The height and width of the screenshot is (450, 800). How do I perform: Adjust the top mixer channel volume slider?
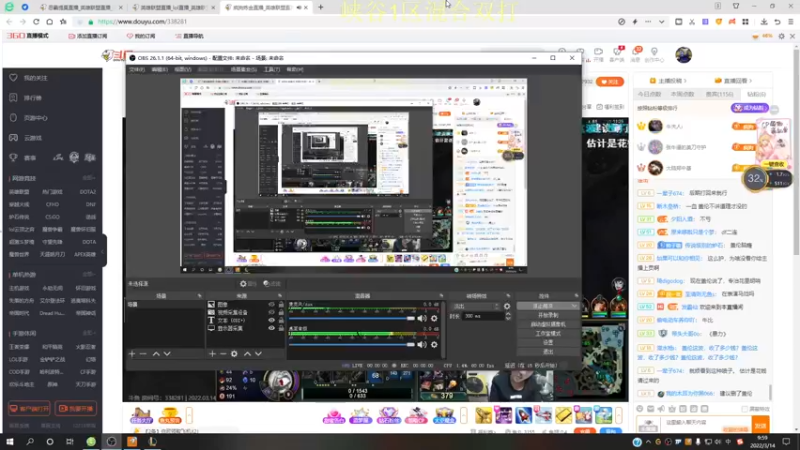tap(352, 318)
